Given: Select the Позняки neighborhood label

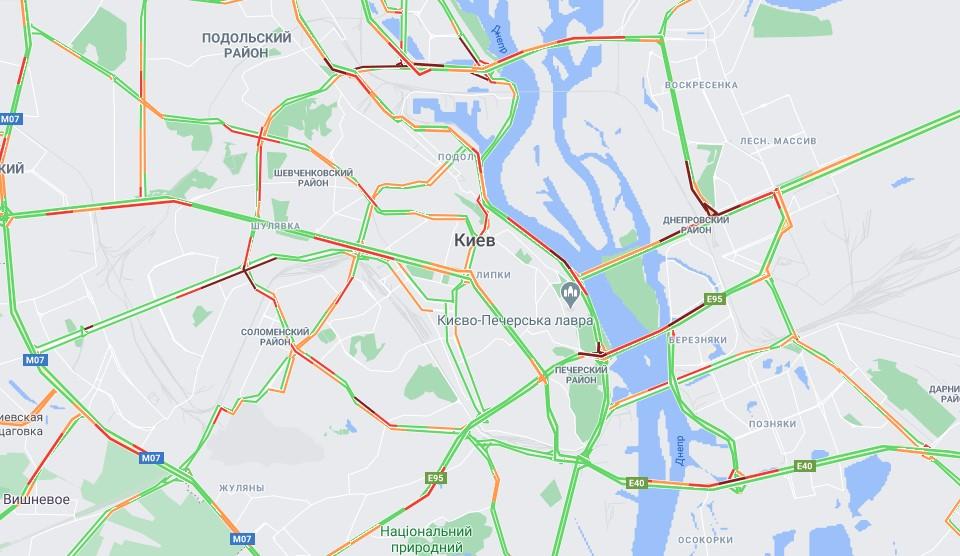Looking at the screenshot, I should [773, 424].
